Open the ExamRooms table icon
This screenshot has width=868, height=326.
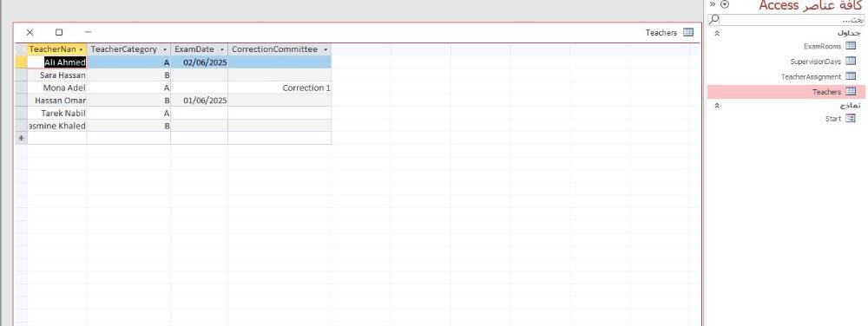[851, 46]
